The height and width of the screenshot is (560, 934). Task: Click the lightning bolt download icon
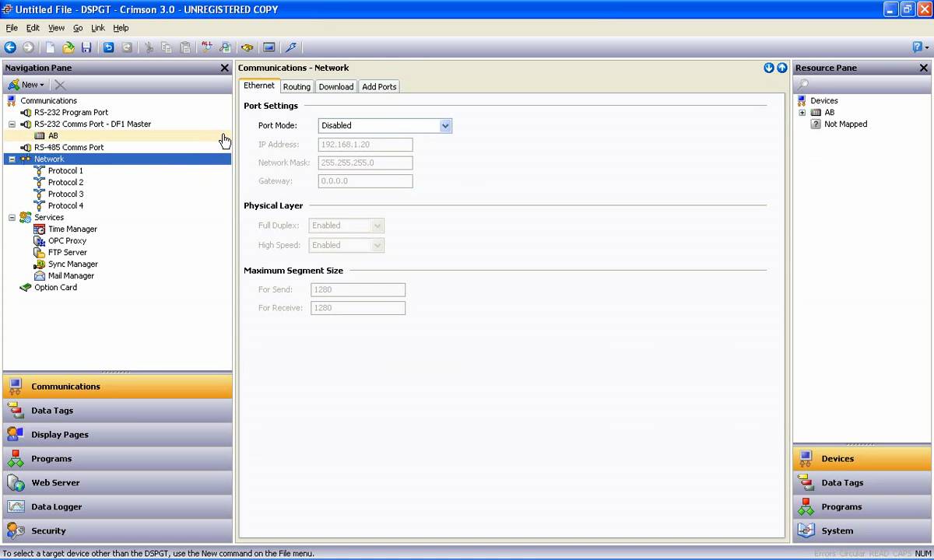tap(291, 47)
